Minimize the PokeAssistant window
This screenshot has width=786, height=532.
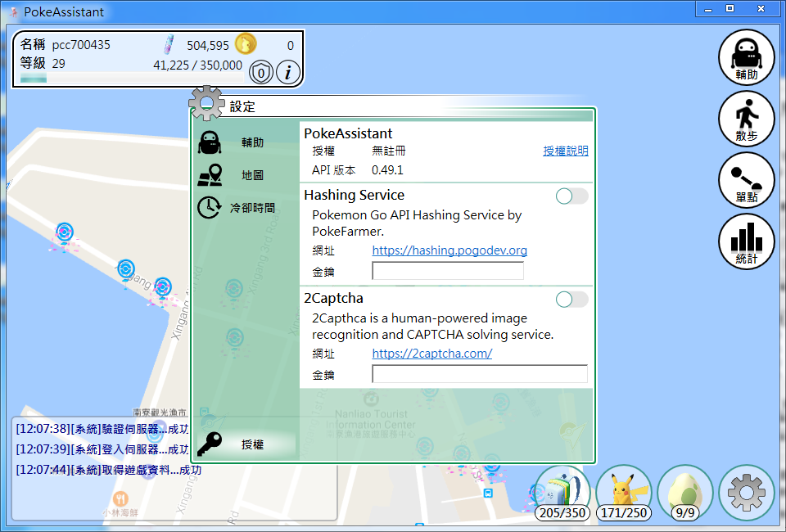708,9
